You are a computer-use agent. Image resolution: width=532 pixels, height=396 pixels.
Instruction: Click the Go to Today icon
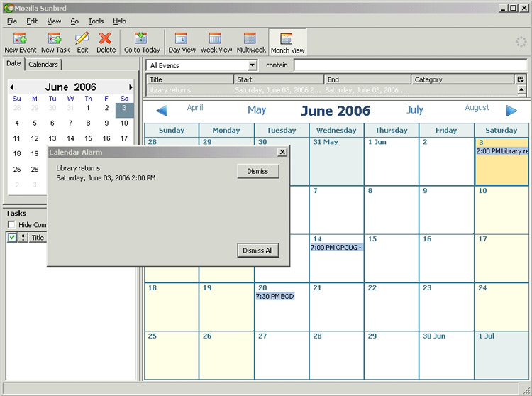point(142,38)
